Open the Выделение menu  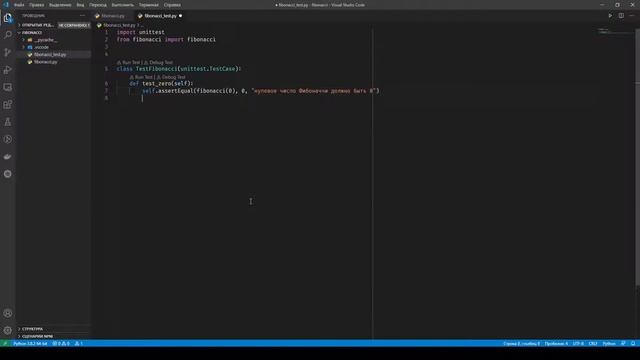pos(60,5)
